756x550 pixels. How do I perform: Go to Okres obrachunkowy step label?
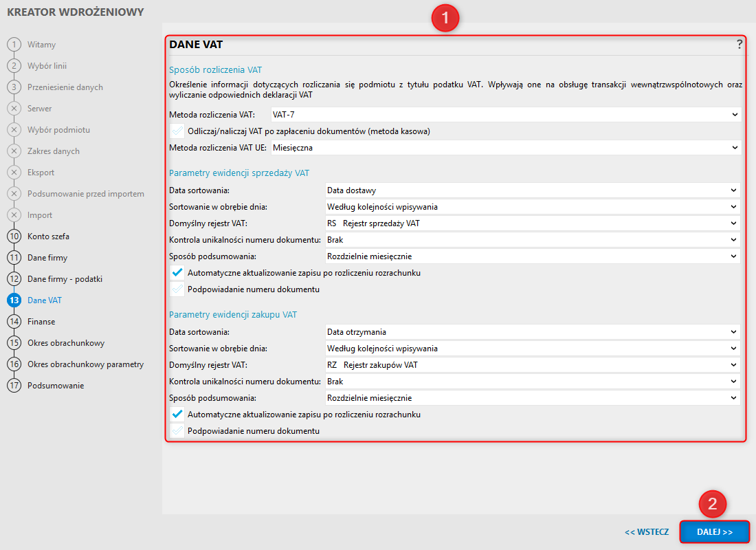[x=65, y=343]
